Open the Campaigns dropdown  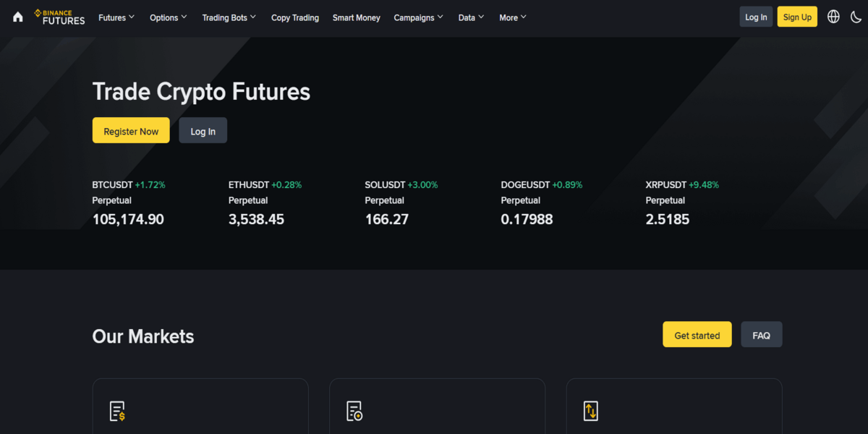pos(418,17)
